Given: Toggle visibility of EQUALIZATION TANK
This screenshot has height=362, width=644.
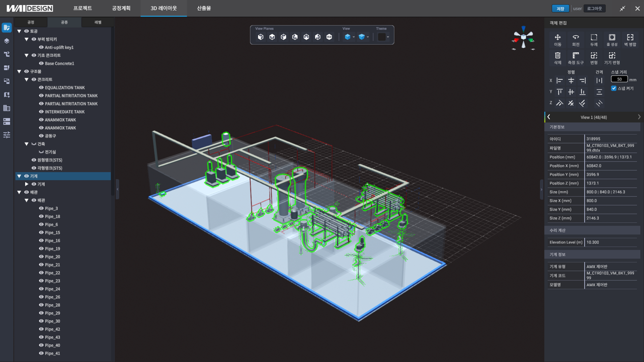Looking at the screenshot, I should point(41,87).
